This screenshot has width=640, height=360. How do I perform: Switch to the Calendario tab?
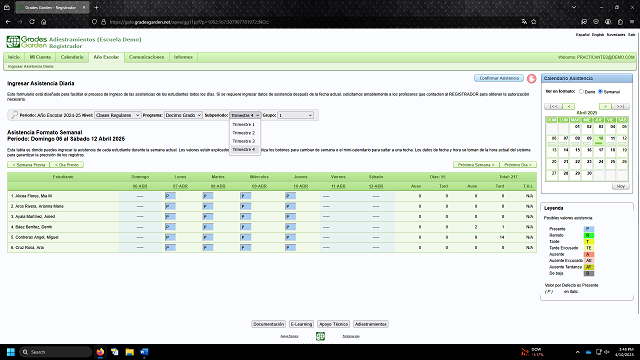click(72, 57)
